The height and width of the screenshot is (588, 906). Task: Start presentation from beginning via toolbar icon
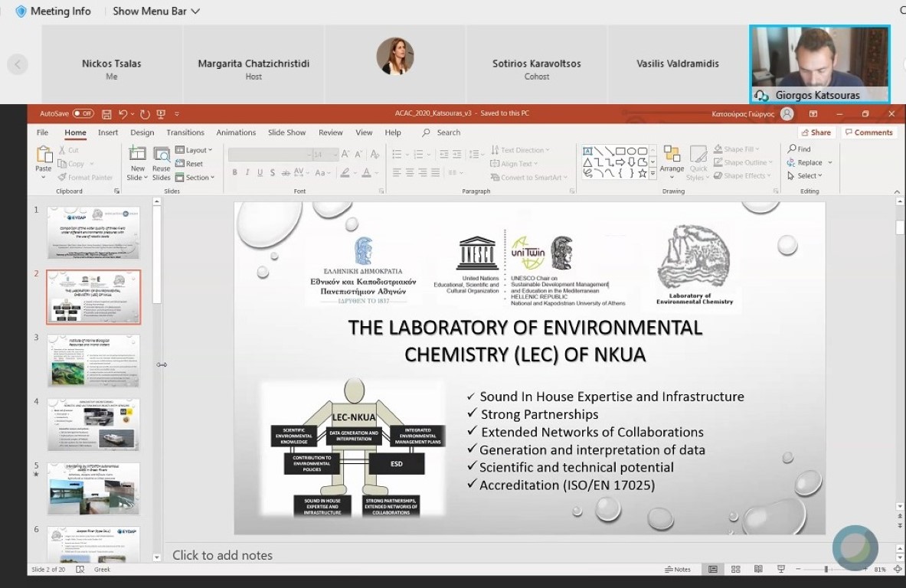[161, 114]
